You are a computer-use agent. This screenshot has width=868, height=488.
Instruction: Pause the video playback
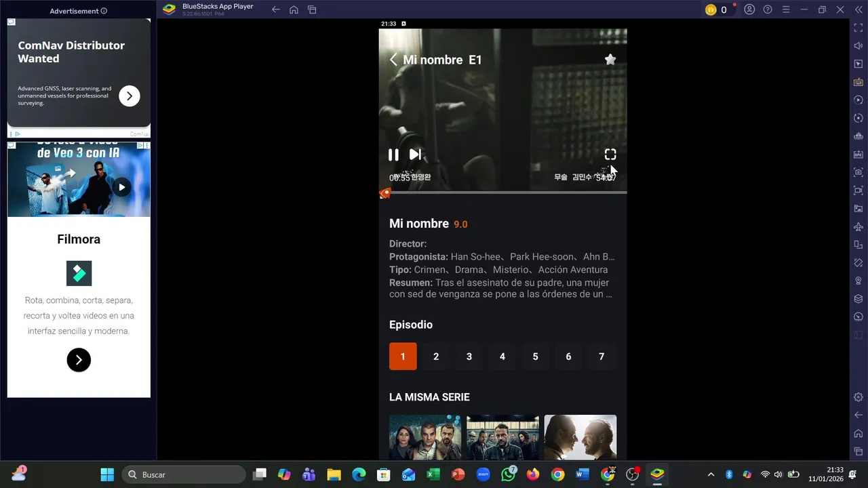point(393,155)
